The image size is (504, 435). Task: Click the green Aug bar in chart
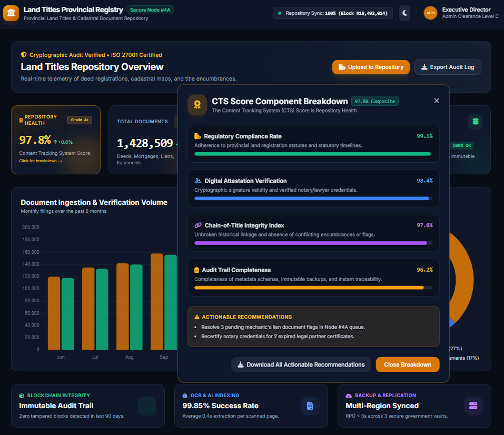pos(136,307)
